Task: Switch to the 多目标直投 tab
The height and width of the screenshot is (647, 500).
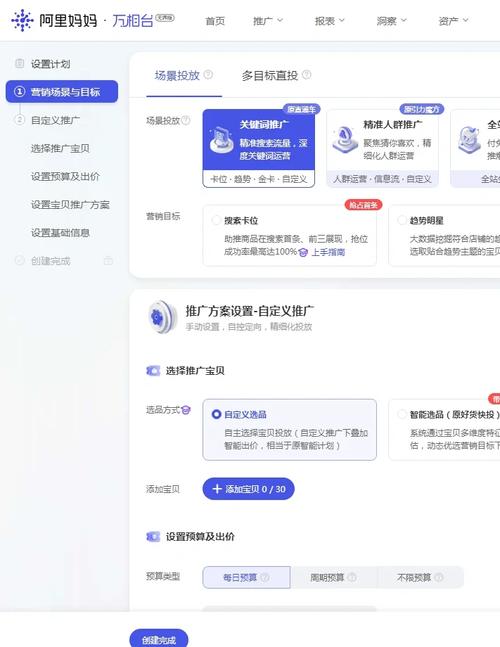Action: click(x=270, y=75)
